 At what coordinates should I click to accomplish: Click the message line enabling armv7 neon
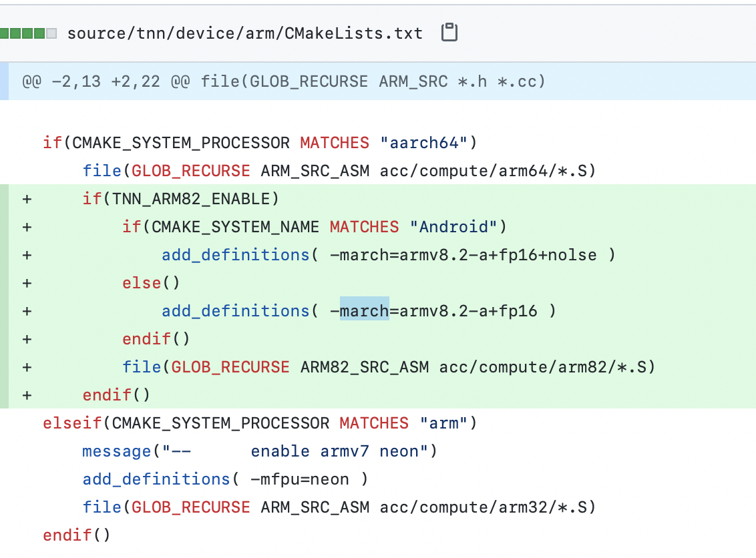click(259, 451)
